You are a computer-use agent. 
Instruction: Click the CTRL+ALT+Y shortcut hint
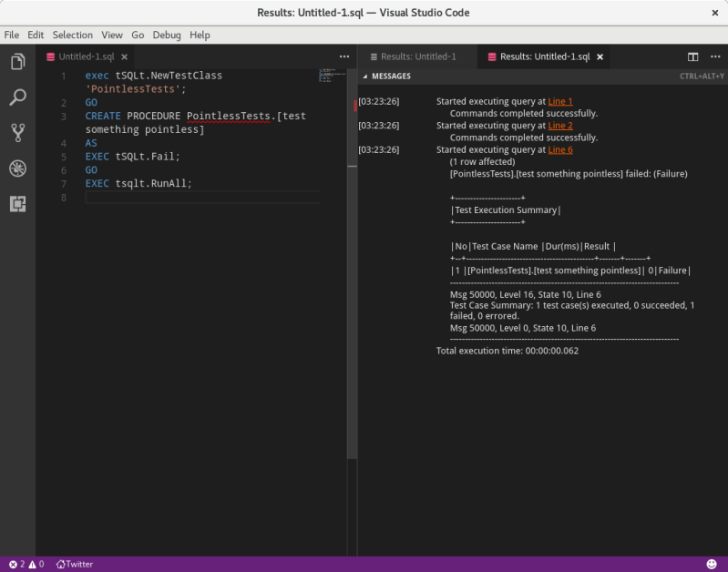coord(702,77)
